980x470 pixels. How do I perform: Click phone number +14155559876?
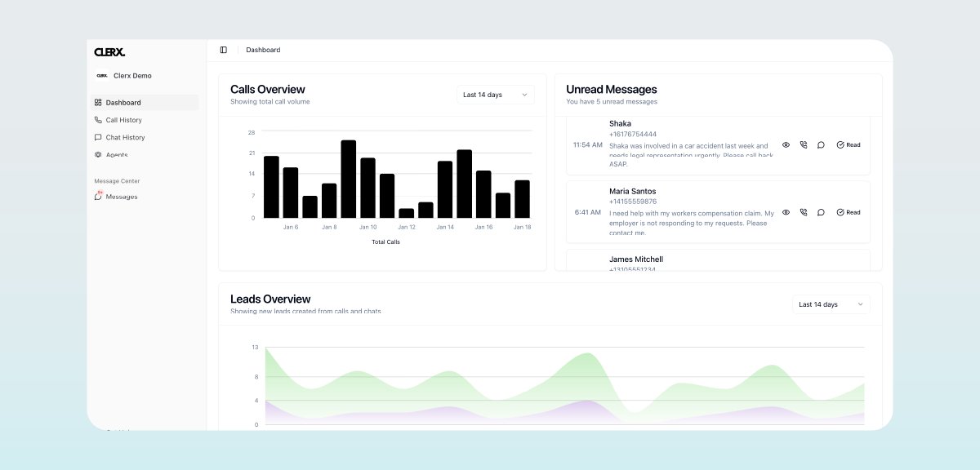click(x=633, y=202)
